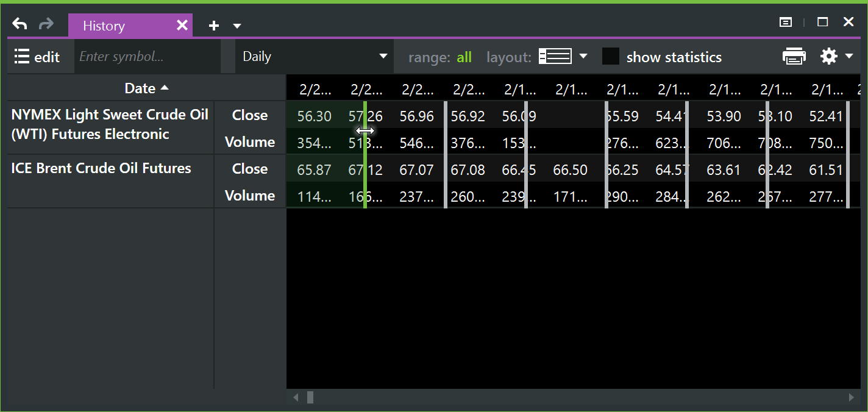Select the ICE Brent Crude Oil Futures row
The width and height of the screenshot is (868, 412).
[x=110, y=181]
